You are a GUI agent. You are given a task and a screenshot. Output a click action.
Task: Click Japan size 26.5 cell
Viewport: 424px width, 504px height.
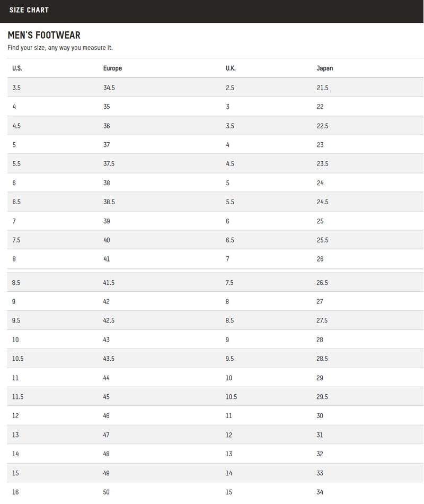(322, 283)
